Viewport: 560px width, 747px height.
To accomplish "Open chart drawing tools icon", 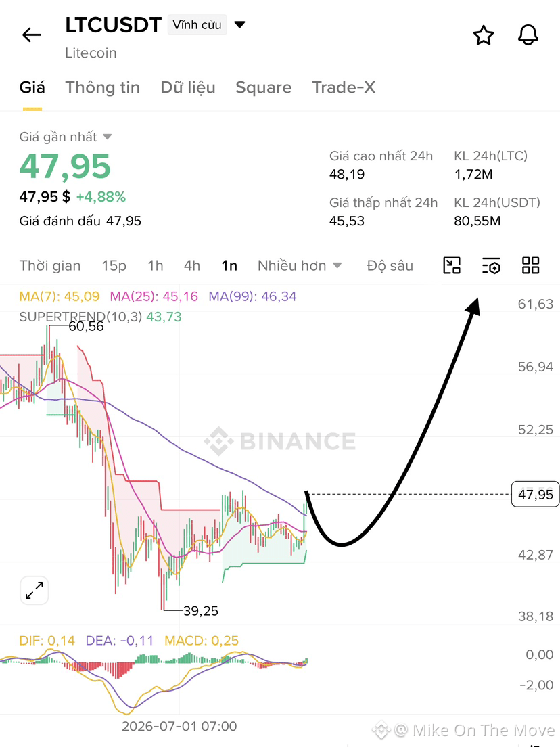I will [x=451, y=265].
